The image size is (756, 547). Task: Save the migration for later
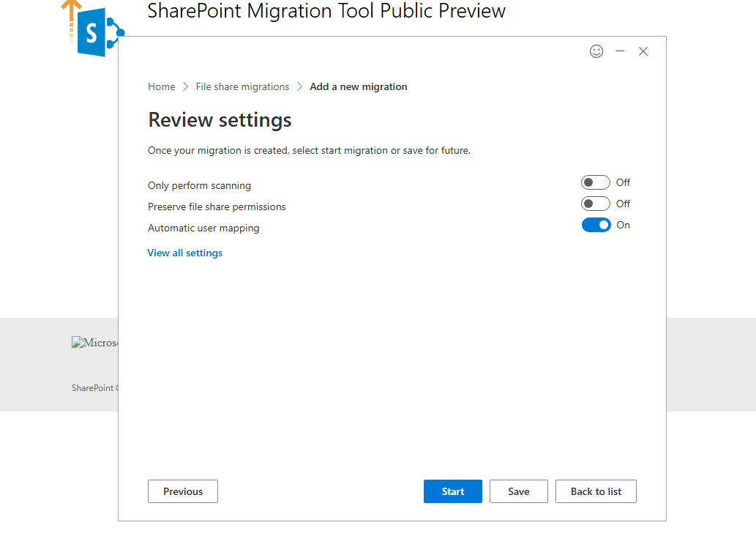tap(518, 491)
